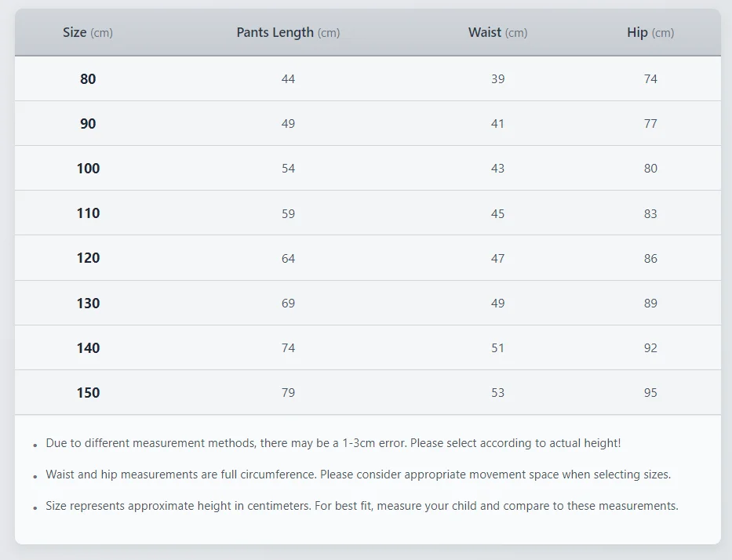
Task: Click hip value 86 in size 120 row
Action: (x=650, y=258)
